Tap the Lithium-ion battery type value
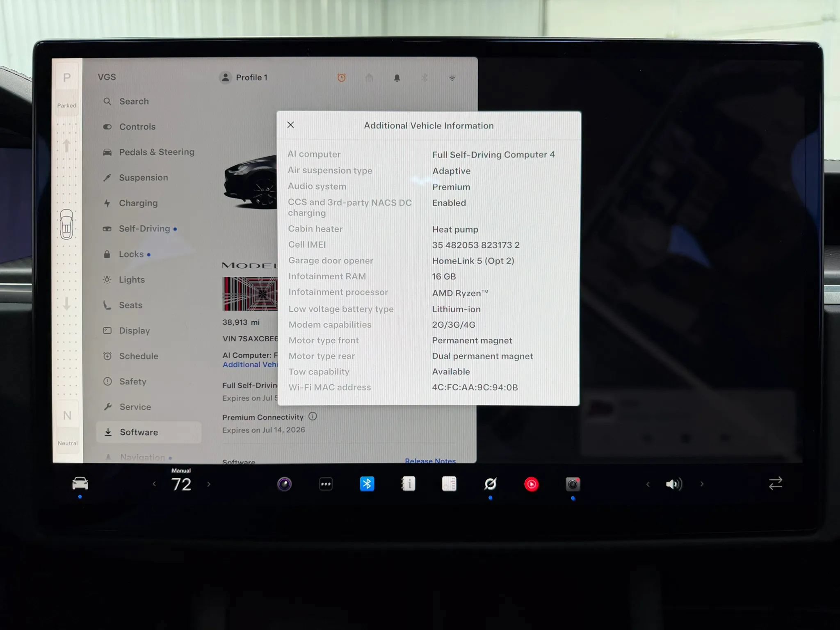Screen dimensions: 840x630 tap(456, 309)
